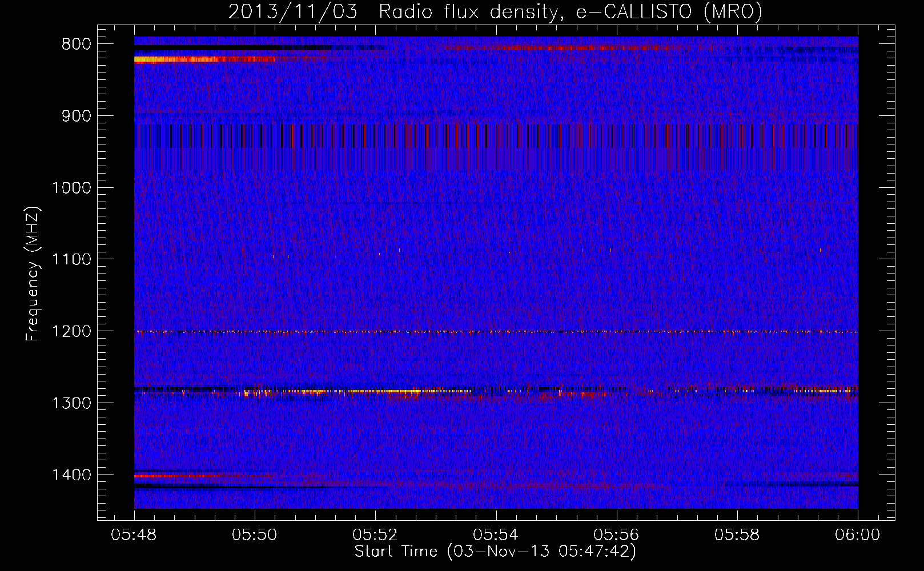Click the 900 frequency axis label
This screenshot has width=924, height=571.
coord(76,116)
